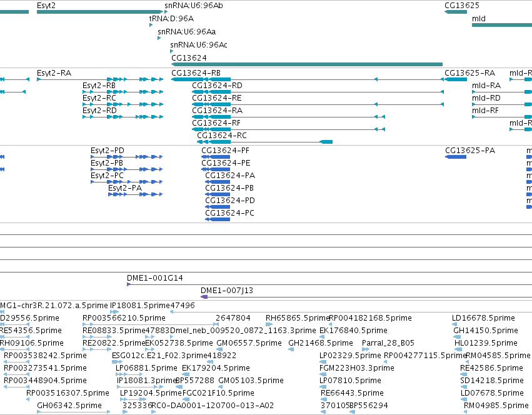Image resolution: width=532 pixels, height=415 pixels.
Task: Select transcript CG13624-RF
Action: [288, 129]
